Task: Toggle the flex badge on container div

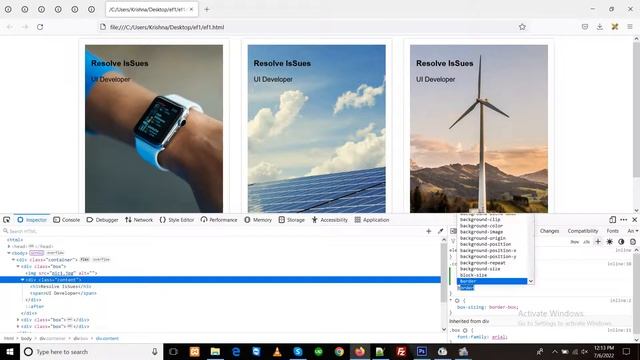Action: pos(84,259)
